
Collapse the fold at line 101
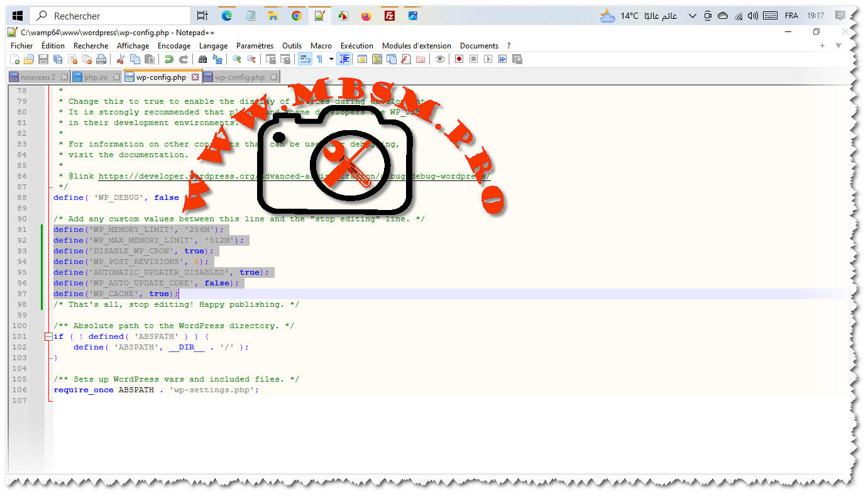[48, 336]
